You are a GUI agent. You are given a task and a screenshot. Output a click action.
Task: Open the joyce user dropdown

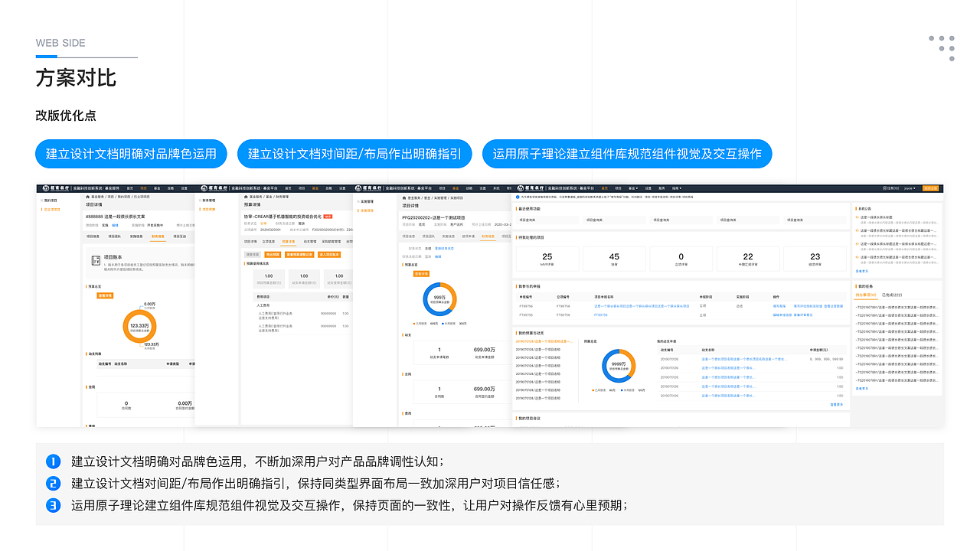[x=909, y=187]
